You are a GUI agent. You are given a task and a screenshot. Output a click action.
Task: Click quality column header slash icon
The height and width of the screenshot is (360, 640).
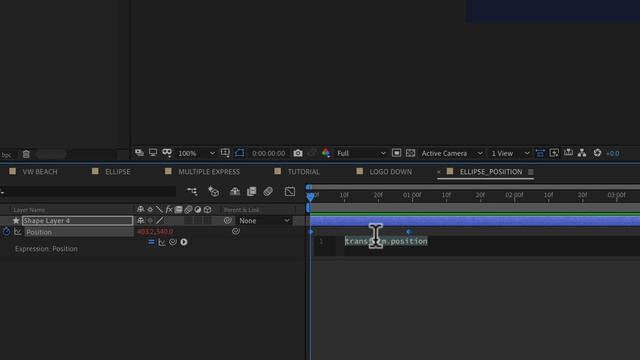[159, 209]
